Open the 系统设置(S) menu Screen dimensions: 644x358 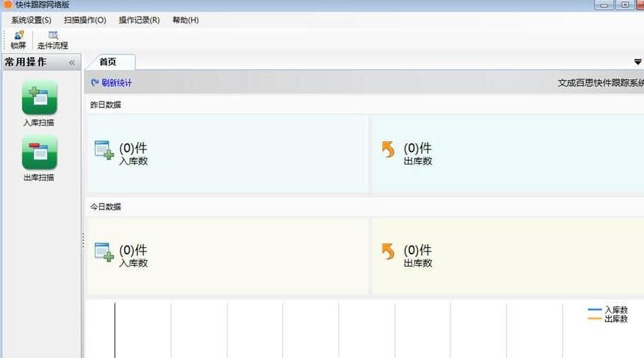pos(31,20)
